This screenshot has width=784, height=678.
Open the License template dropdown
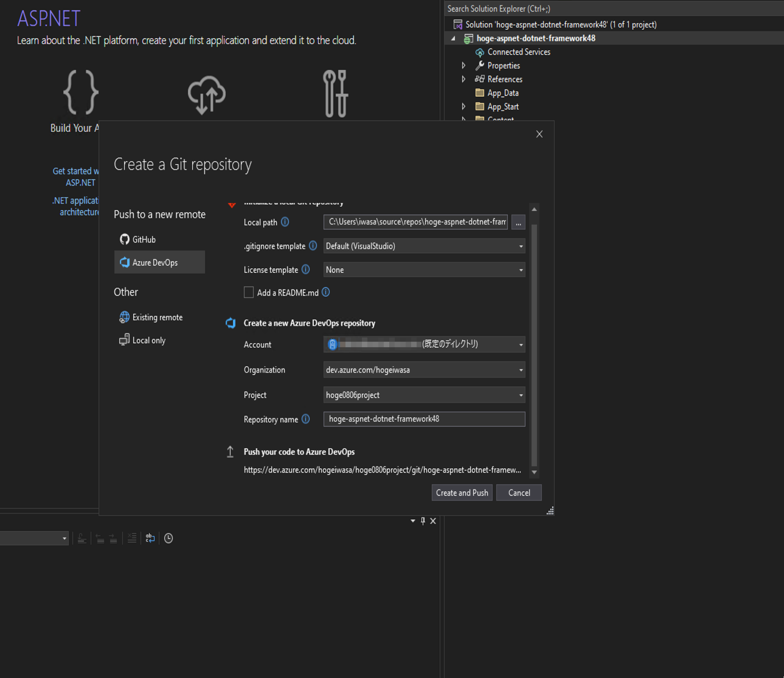point(424,269)
